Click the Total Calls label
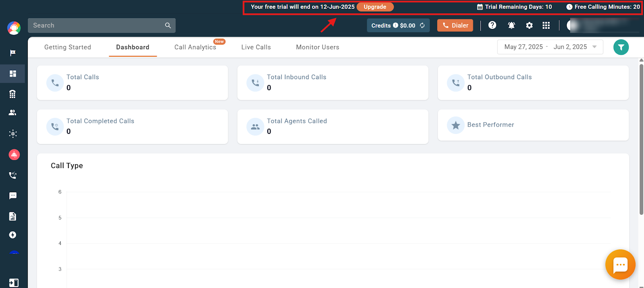 click(x=83, y=77)
